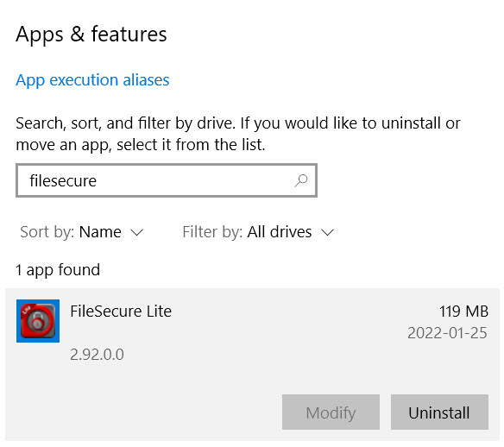Click the search box containing filesecure

point(167,180)
